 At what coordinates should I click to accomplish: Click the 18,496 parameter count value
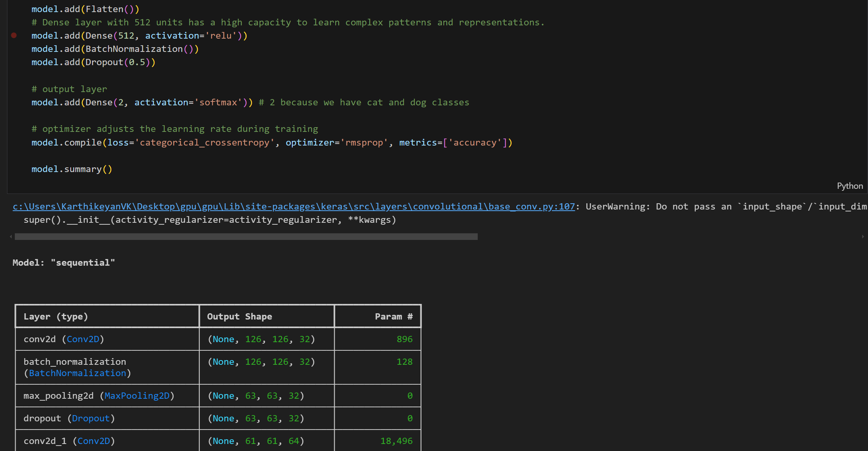[396, 441]
